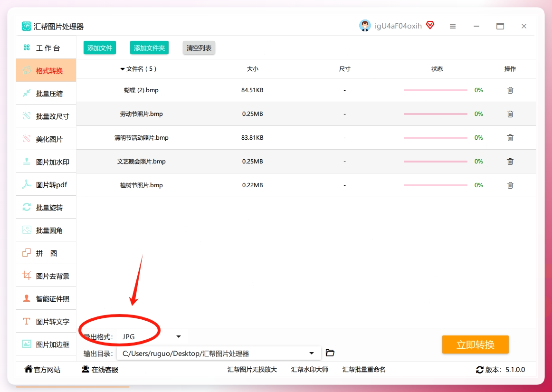Viewport: 552px width, 392px height.
Task: Open 拼图 collage section
Action: click(x=46, y=253)
